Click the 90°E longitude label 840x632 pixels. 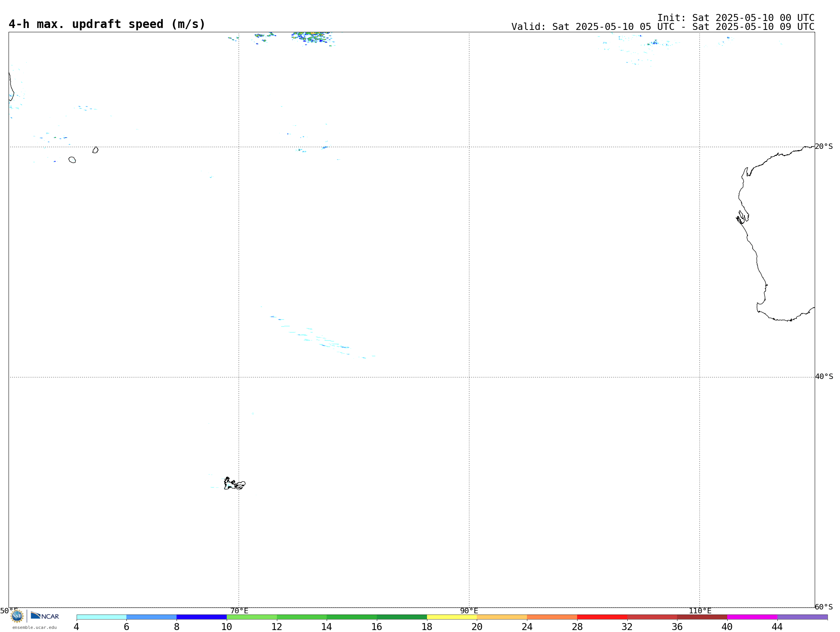point(469,611)
